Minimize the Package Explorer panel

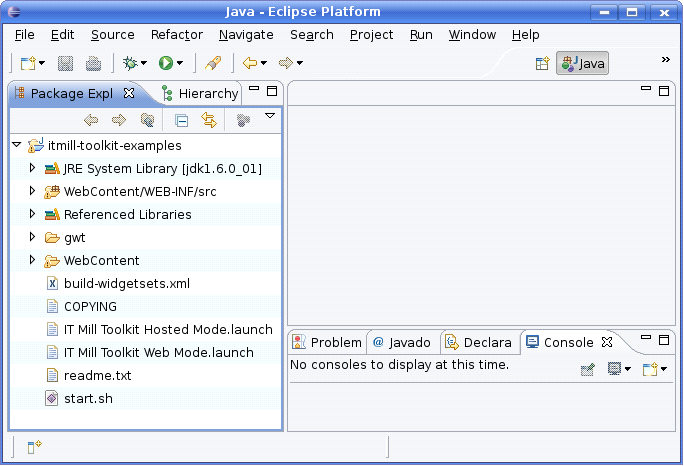pyautogui.click(x=254, y=89)
